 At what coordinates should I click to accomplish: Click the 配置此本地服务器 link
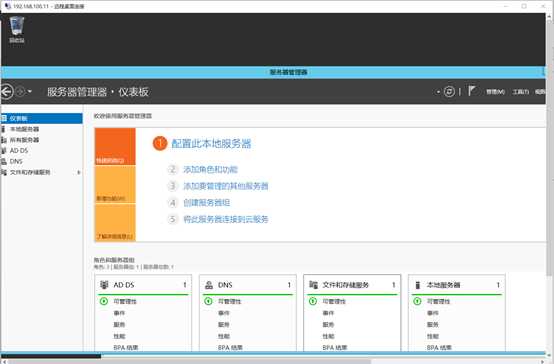coord(211,143)
